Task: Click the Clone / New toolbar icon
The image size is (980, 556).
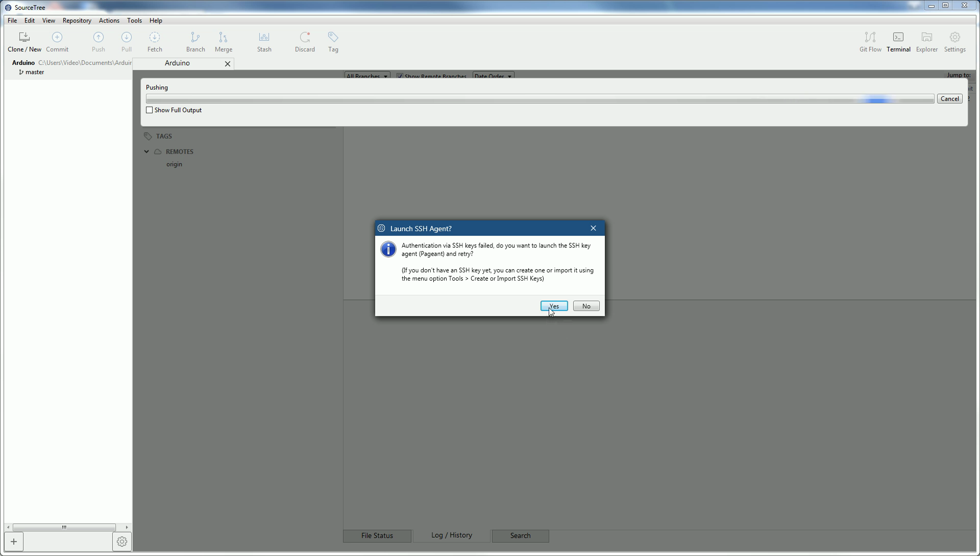Action: (24, 42)
